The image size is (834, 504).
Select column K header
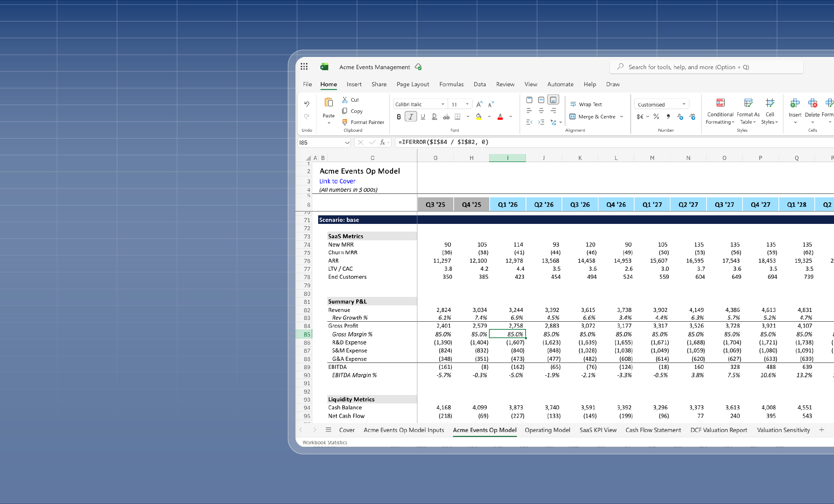pos(580,158)
